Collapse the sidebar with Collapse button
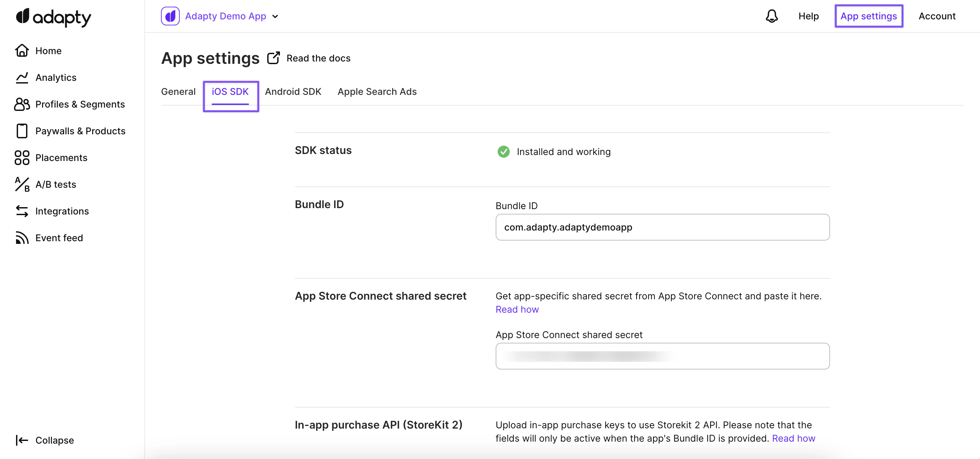This screenshot has width=980, height=459. pyautogui.click(x=45, y=440)
